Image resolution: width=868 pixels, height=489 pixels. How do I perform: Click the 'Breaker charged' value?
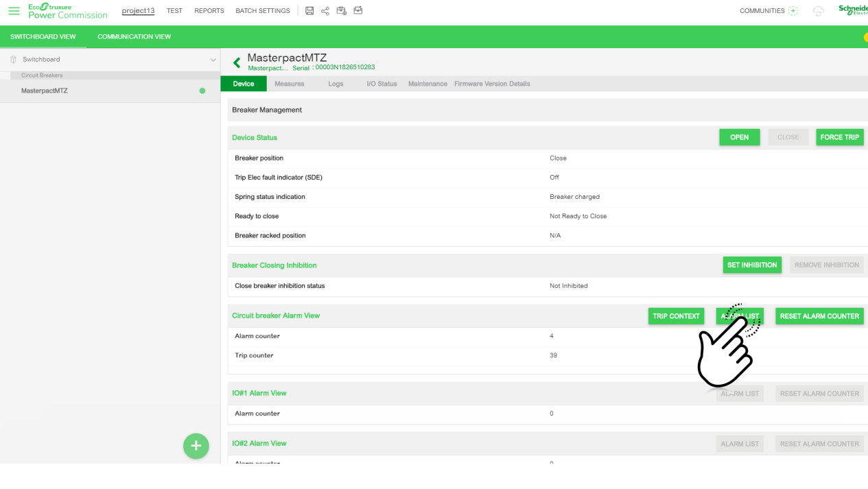[x=574, y=197]
